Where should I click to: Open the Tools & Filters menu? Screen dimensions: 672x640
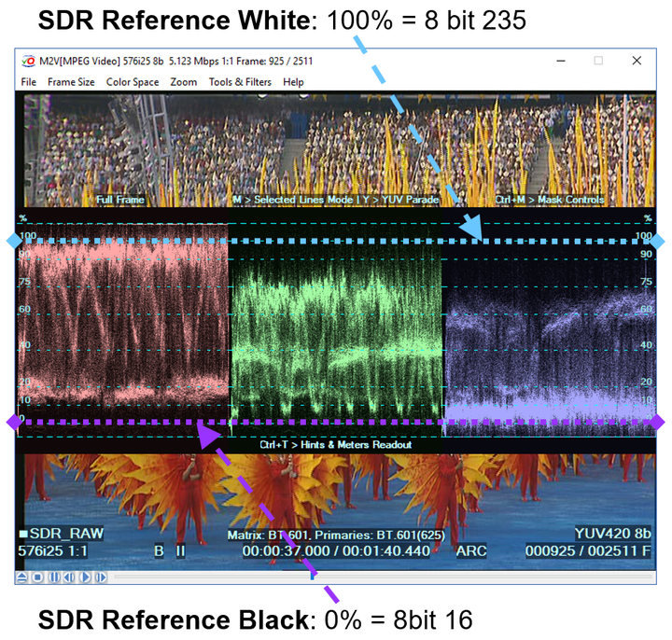[241, 82]
